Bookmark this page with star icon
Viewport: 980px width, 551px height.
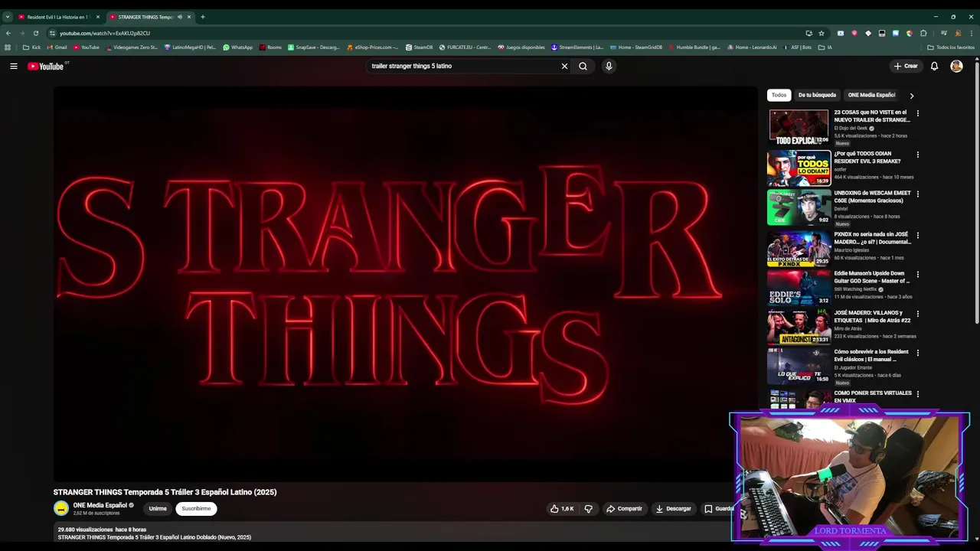pos(822,33)
